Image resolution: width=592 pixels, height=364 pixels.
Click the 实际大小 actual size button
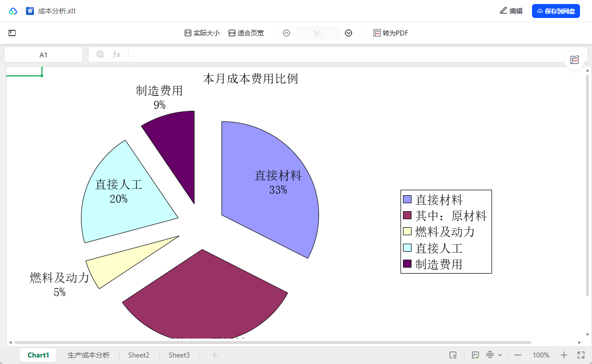tap(202, 33)
